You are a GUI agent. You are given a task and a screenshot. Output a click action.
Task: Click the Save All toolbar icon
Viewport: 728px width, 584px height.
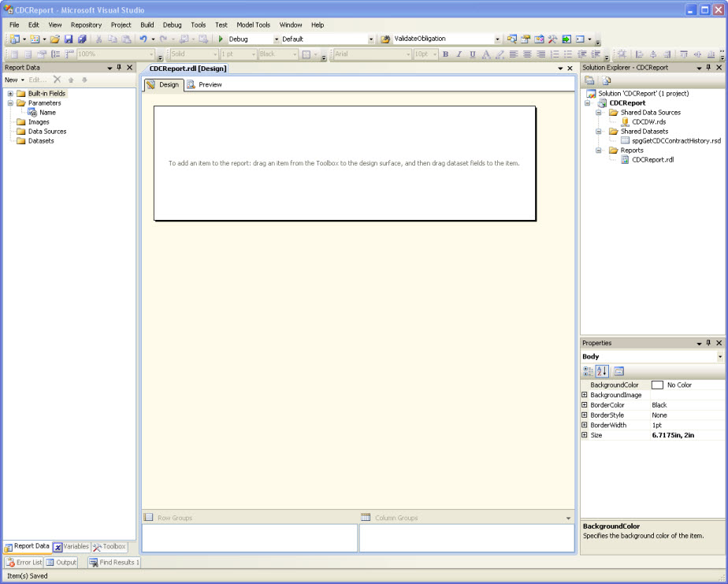tap(82, 39)
